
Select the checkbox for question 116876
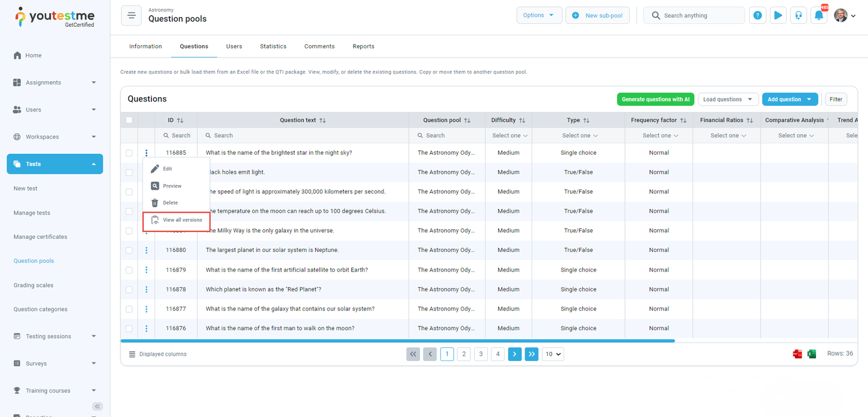[129, 328]
